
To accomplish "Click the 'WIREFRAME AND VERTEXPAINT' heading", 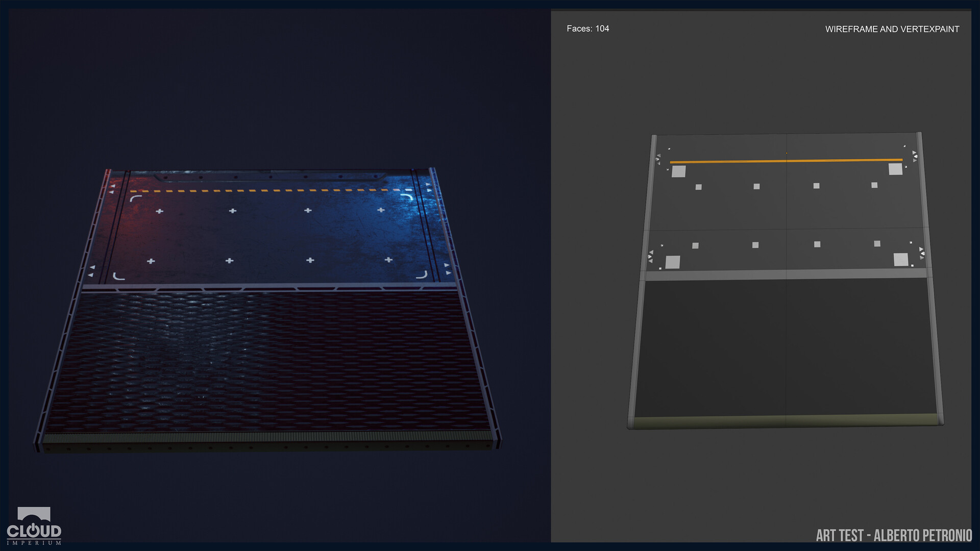I will click(x=892, y=29).
